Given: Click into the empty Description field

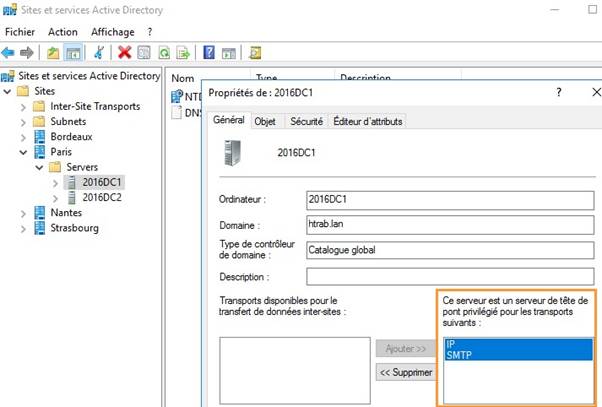Looking at the screenshot, I should coord(450,276).
